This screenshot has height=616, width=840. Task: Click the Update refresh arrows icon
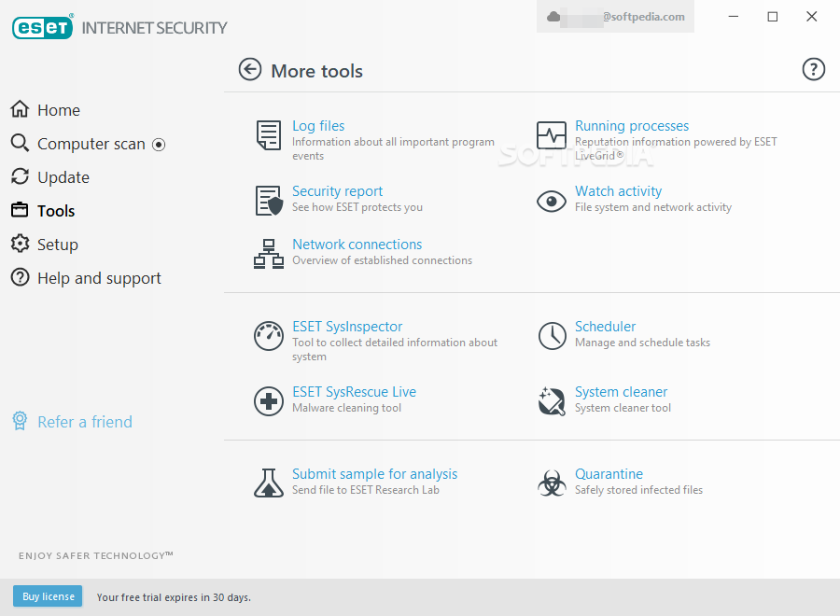(20, 176)
